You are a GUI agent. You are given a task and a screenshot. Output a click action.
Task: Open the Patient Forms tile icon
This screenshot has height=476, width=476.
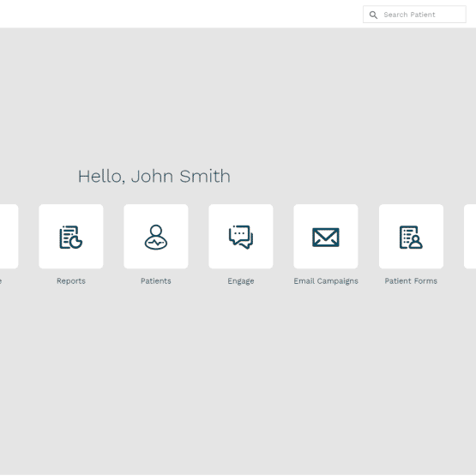click(411, 237)
